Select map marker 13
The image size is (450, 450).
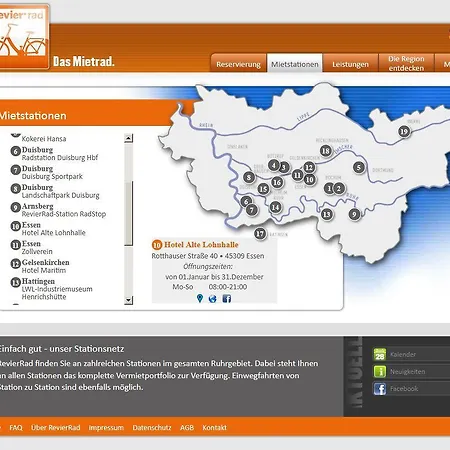pos(327,214)
